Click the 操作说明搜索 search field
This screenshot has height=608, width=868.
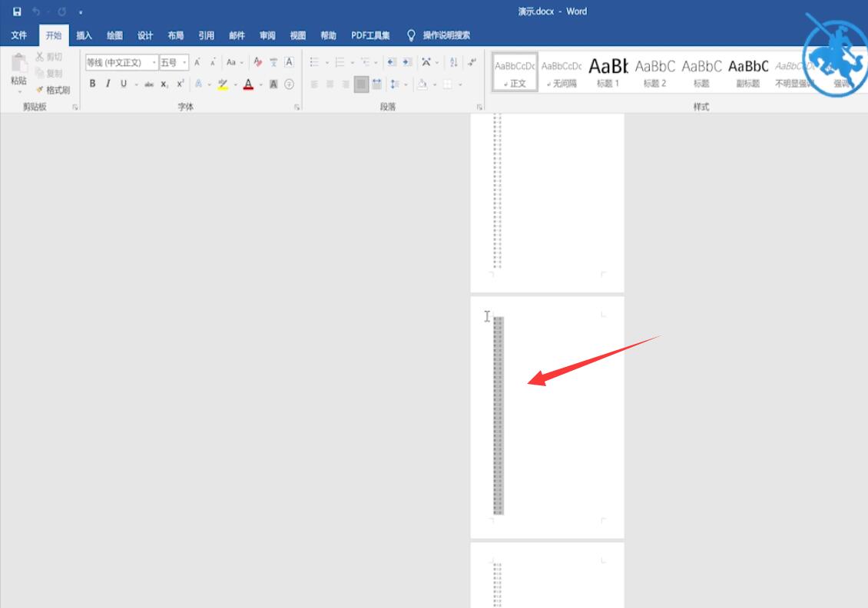tap(446, 35)
